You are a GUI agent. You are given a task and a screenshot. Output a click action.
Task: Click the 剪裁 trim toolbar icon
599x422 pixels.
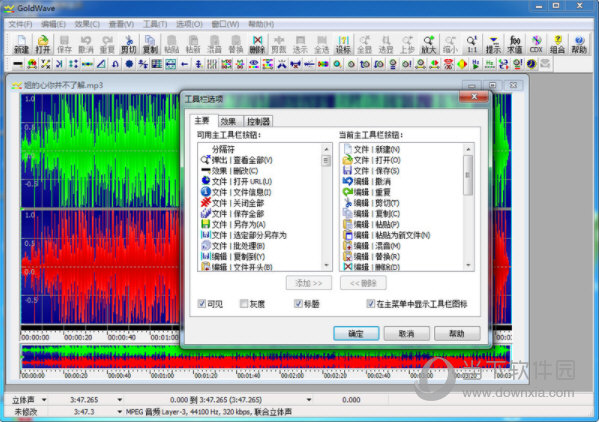click(x=279, y=44)
